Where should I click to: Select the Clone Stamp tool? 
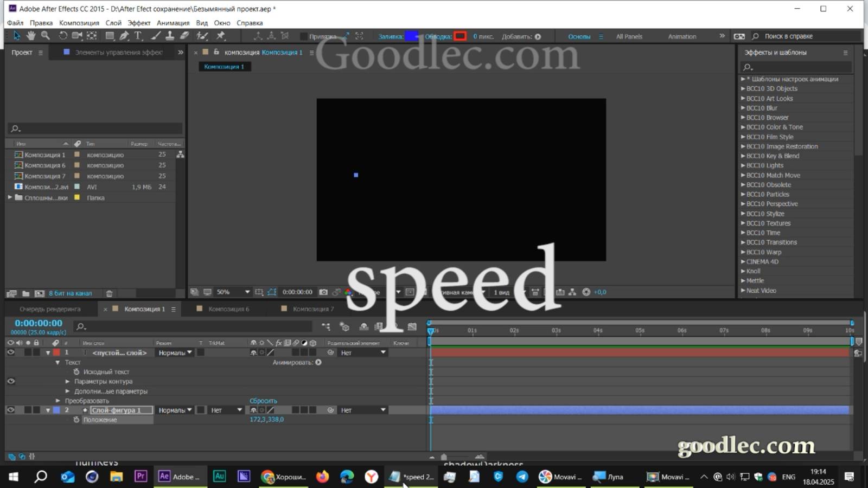point(169,36)
